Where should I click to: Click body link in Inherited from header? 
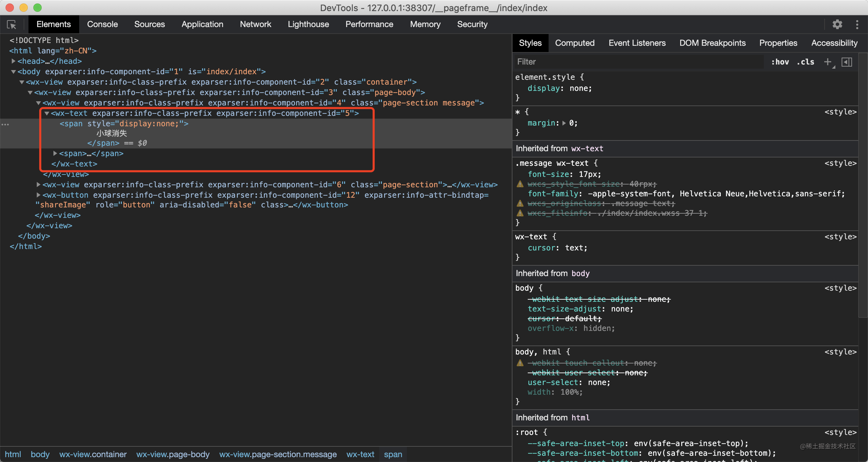(x=581, y=273)
